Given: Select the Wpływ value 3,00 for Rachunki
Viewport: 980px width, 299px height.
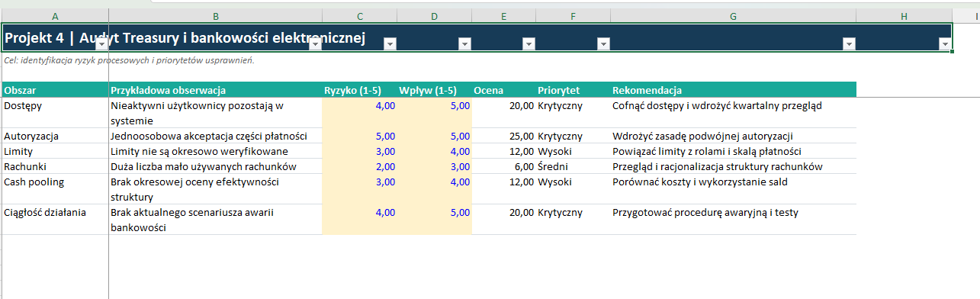Looking at the screenshot, I should (x=435, y=166).
